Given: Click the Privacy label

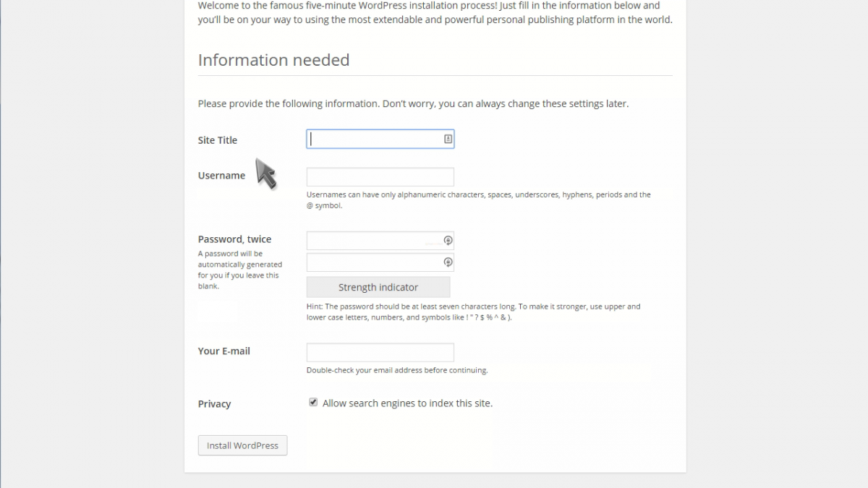Looking at the screenshot, I should click(x=215, y=404).
